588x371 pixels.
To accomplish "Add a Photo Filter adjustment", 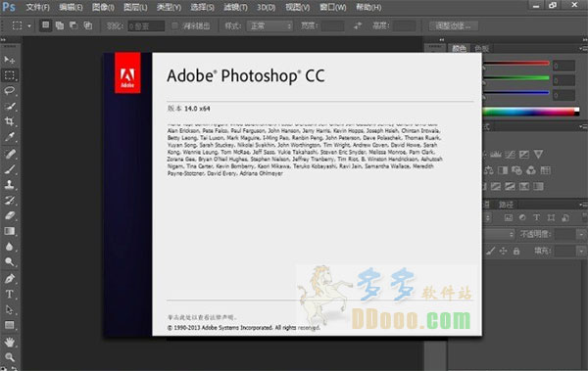I will [x=516, y=170].
